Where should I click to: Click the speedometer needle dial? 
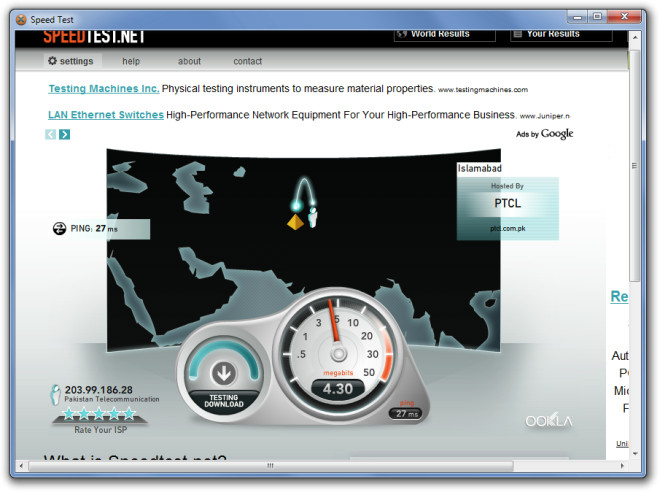(338, 354)
